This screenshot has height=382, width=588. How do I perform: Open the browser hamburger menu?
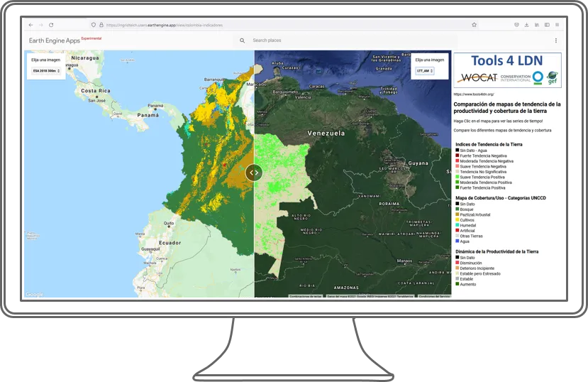point(557,25)
